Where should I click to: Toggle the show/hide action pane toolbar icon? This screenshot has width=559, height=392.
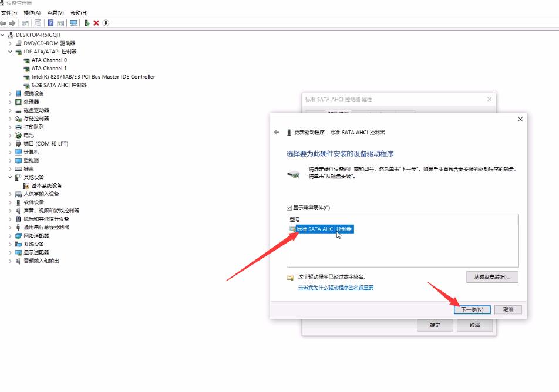pyautogui.click(x=60, y=23)
